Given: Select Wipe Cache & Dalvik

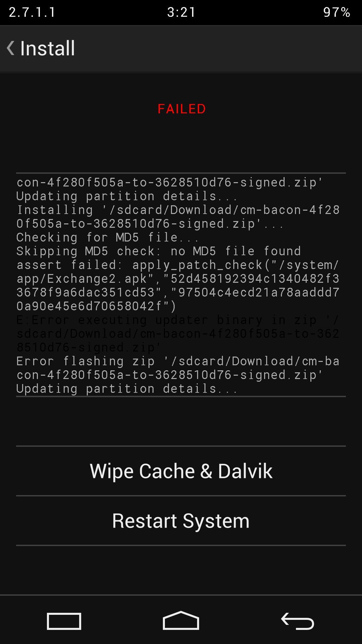Looking at the screenshot, I should 181,471.
